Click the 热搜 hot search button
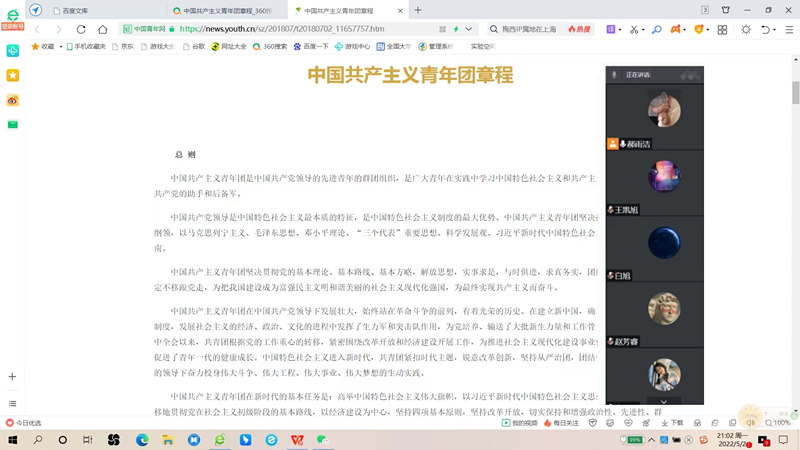The image size is (800, 450). pos(580,29)
